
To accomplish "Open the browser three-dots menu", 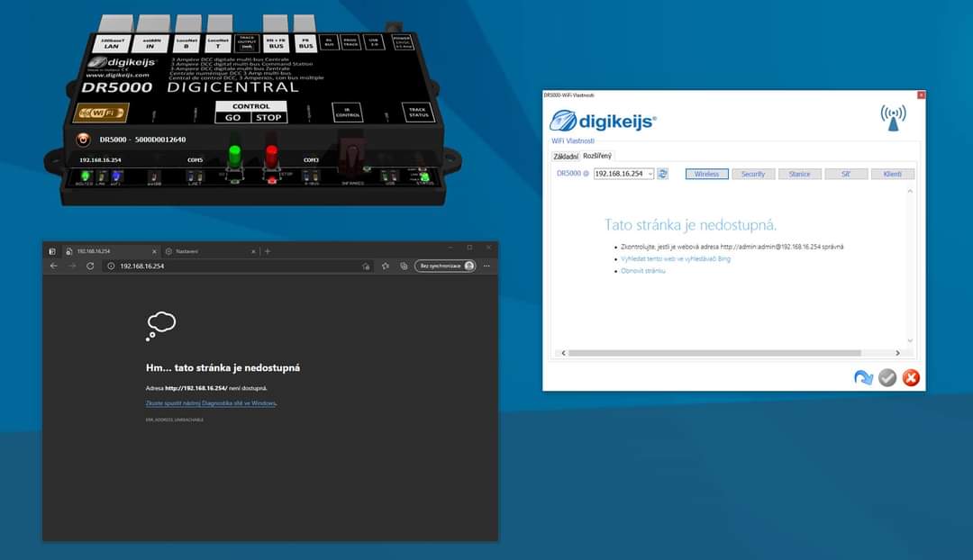I will tap(487, 266).
